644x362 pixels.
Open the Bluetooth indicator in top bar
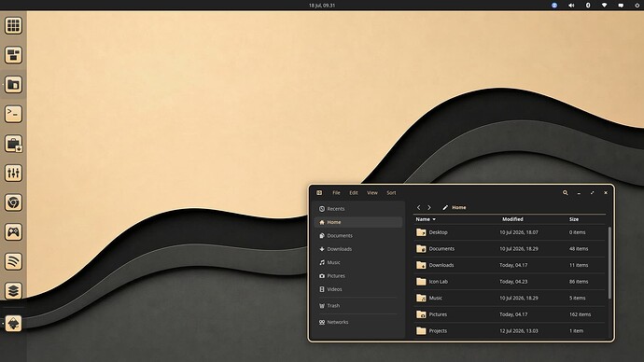(x=588, y=6)
